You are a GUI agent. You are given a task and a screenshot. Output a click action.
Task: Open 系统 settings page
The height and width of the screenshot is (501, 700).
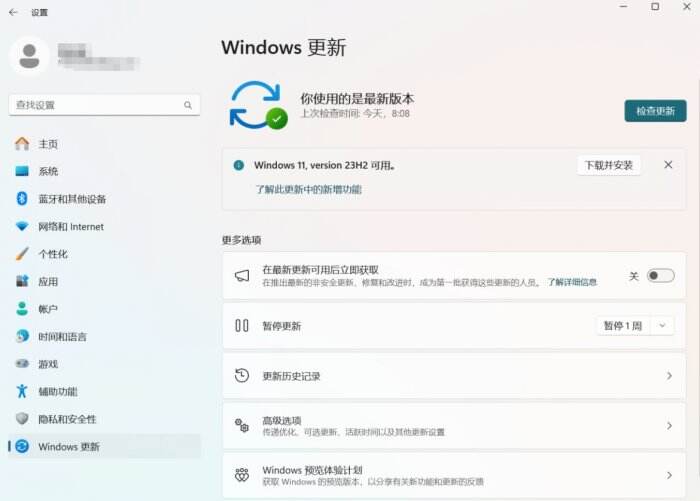point(105,171)
